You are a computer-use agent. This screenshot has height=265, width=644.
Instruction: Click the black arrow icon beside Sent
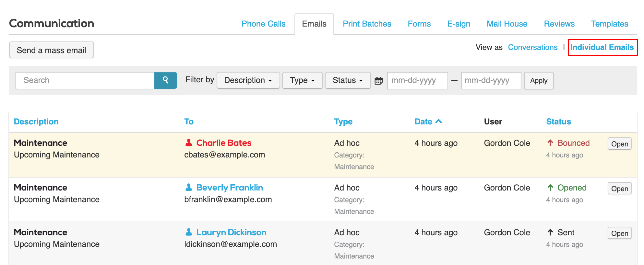pyautogui.click(x=550, y=232)
